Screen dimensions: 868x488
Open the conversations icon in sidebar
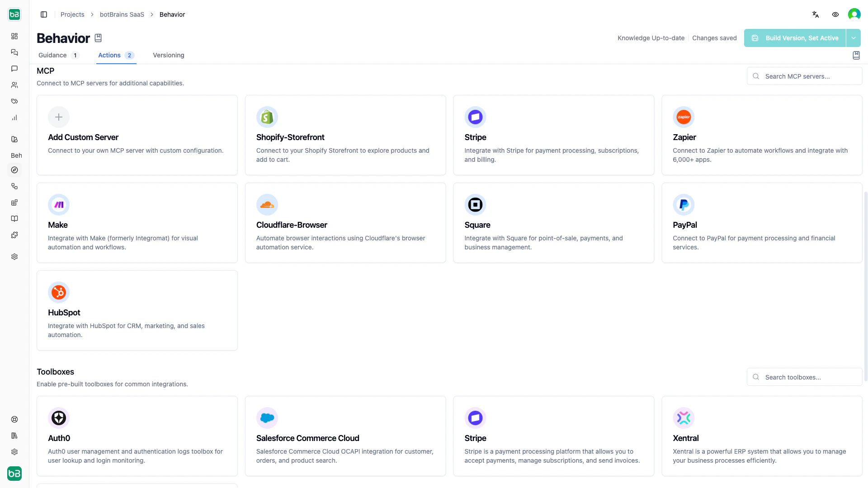tap(14, 52)
